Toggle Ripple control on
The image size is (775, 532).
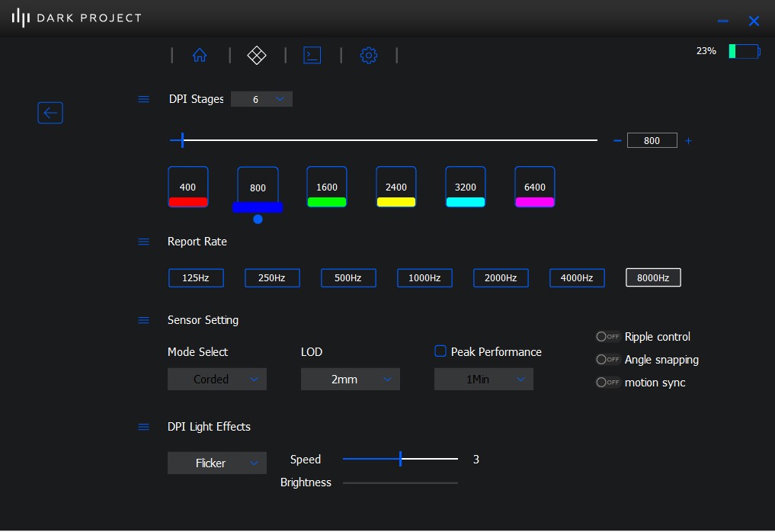(608, 337)
